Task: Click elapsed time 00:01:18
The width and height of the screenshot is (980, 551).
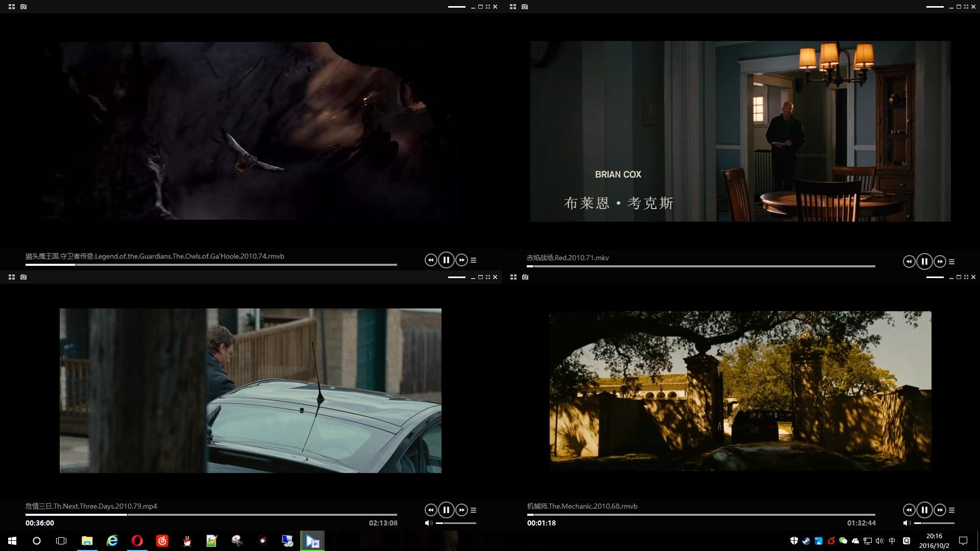Action: click(542, 523)
